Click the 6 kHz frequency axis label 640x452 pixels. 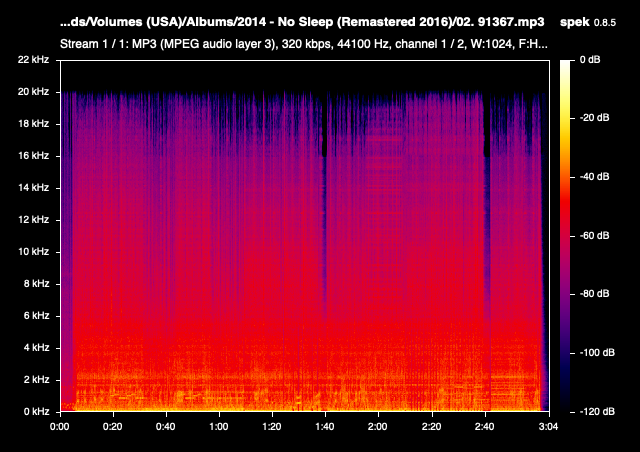tap(36, 316)
